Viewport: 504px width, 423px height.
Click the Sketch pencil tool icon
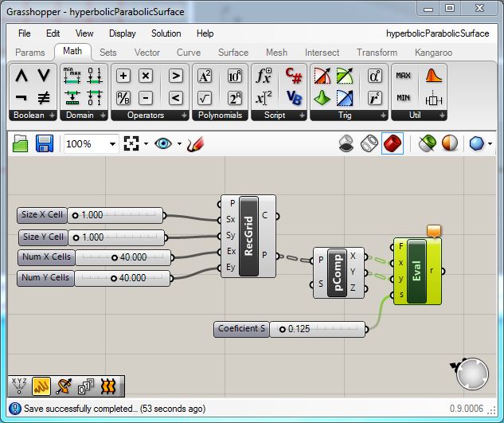coord(195,143)
